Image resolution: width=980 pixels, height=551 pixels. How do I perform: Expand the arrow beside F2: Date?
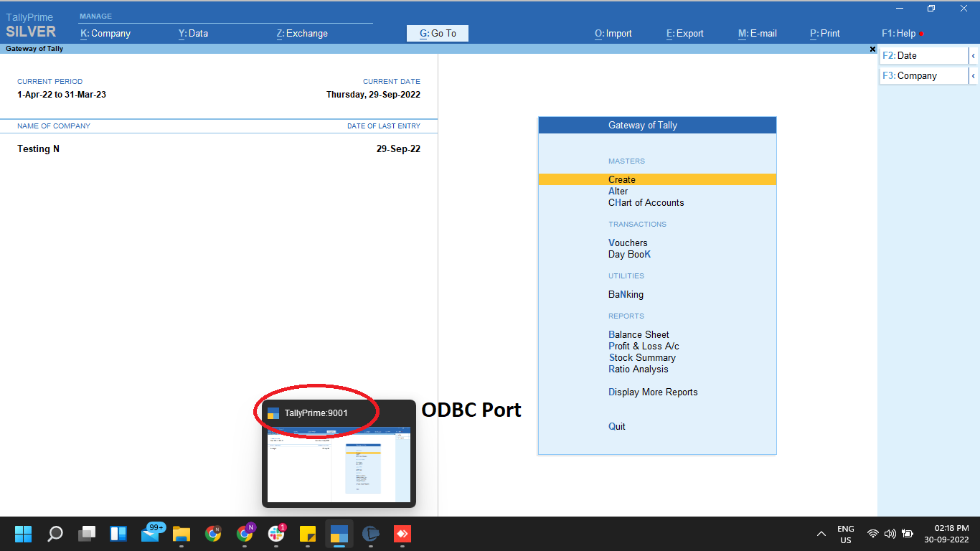[974, 55]
